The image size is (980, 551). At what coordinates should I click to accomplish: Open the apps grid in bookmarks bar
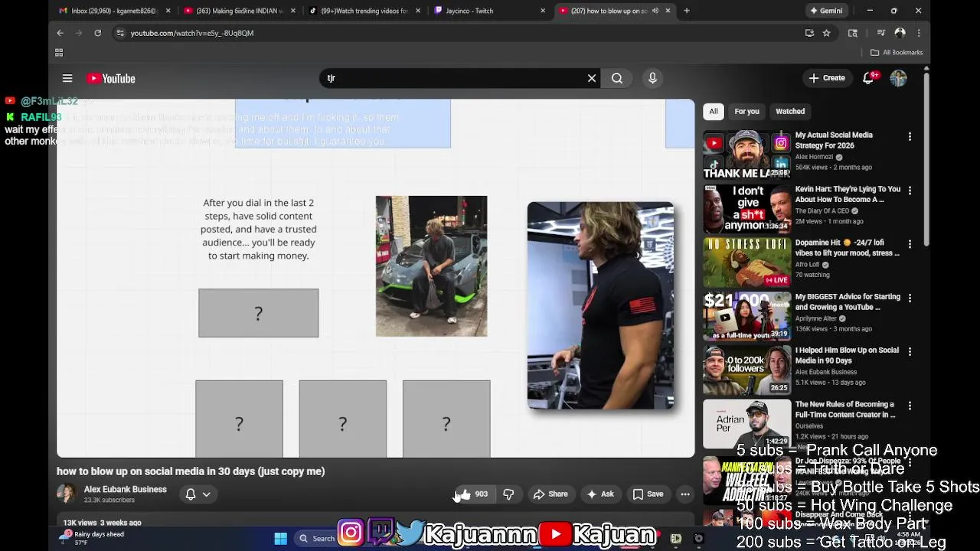[x=59, y=52]
